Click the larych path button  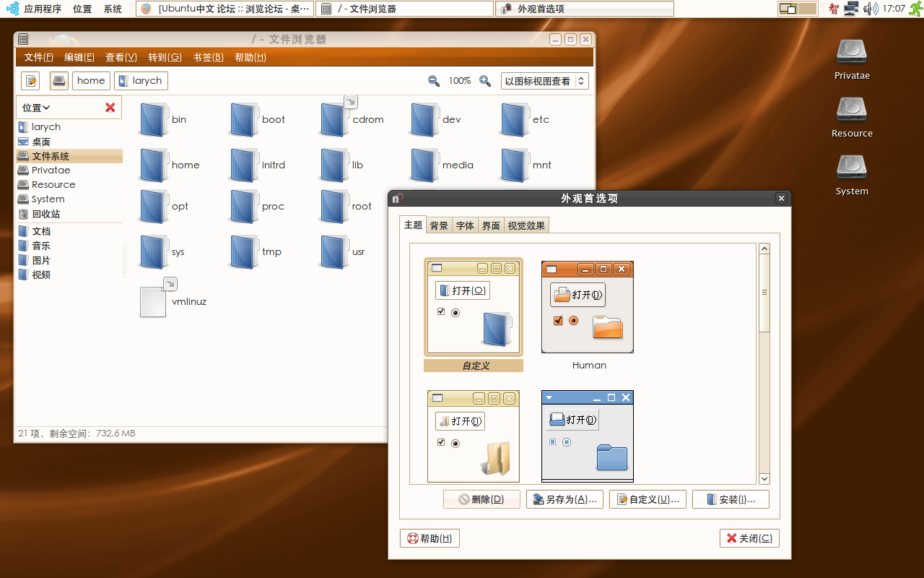coord(141,81)
